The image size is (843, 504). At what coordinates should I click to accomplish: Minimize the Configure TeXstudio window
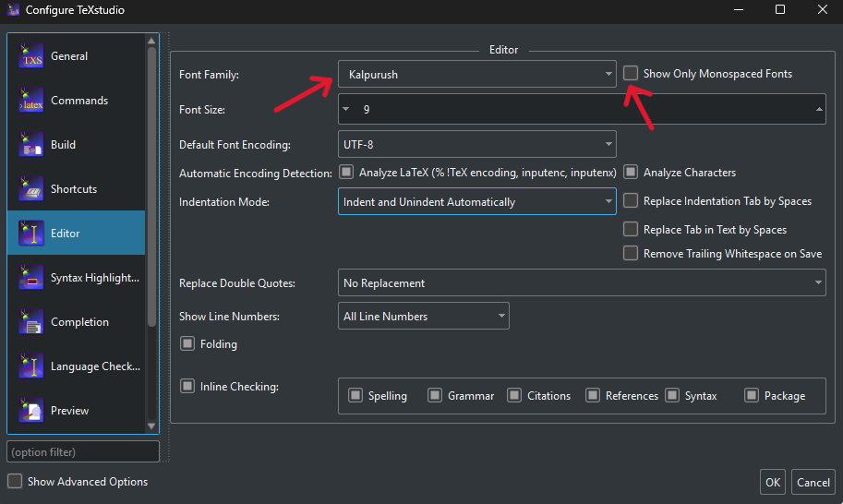click(x=739, y=9)
